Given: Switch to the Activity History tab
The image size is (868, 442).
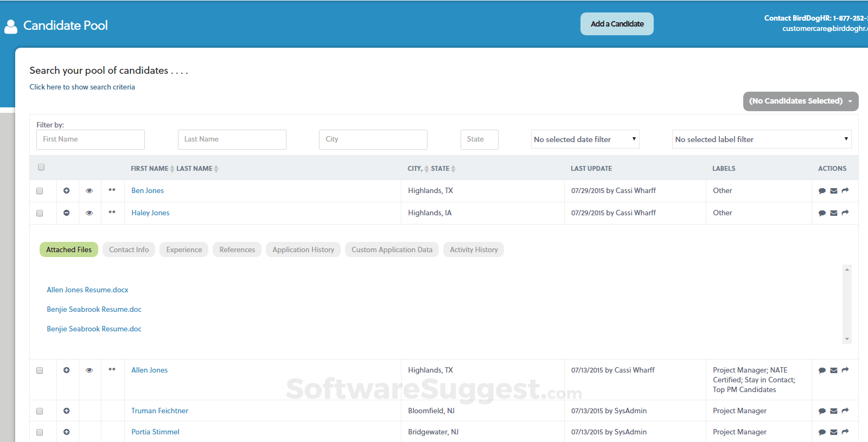Looking at the screenshot, I should click(x=474, y=249).
